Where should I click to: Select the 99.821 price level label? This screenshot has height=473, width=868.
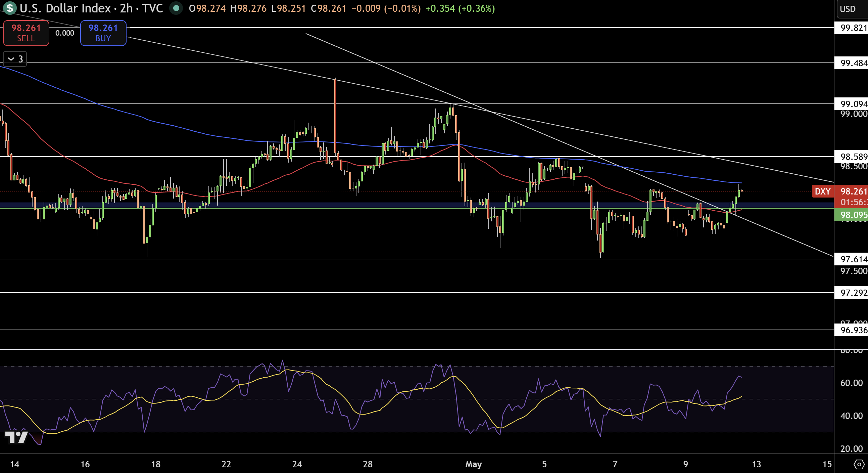(851, 28)
